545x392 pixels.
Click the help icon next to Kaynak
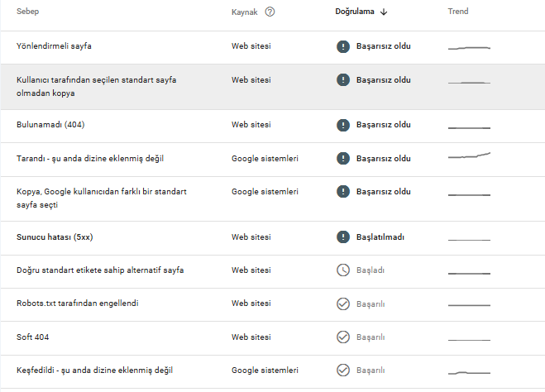(x=270, y=12)
